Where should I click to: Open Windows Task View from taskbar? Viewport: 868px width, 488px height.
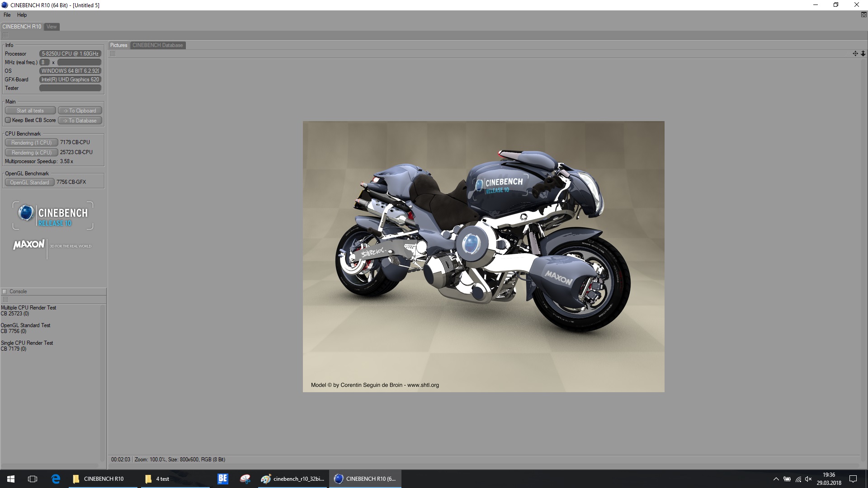pyautogui.click(x=33, y=479)
